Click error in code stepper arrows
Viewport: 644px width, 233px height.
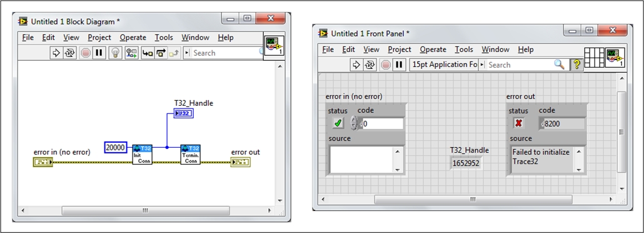(354, 123)
